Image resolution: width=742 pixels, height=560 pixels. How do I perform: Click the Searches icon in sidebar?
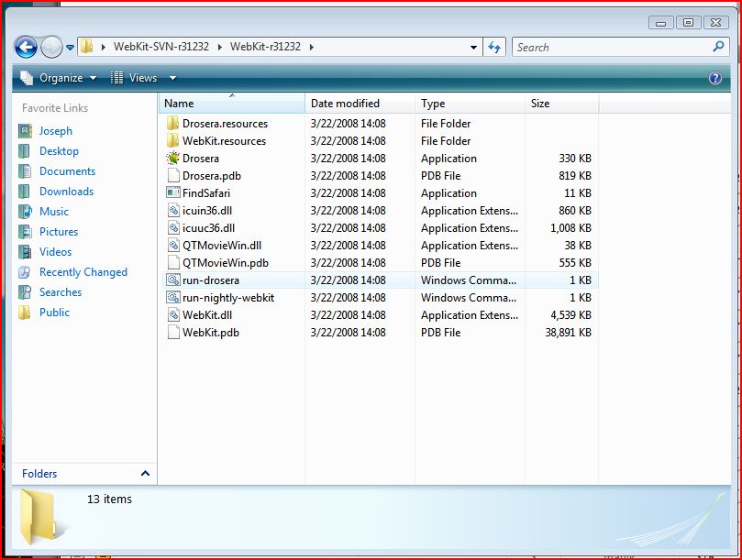25,292
